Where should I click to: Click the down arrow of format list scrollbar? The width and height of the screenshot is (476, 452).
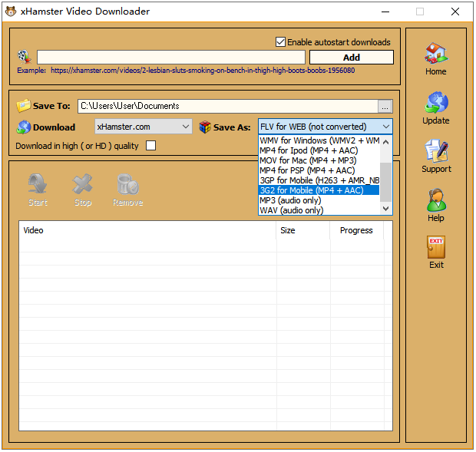386,209
